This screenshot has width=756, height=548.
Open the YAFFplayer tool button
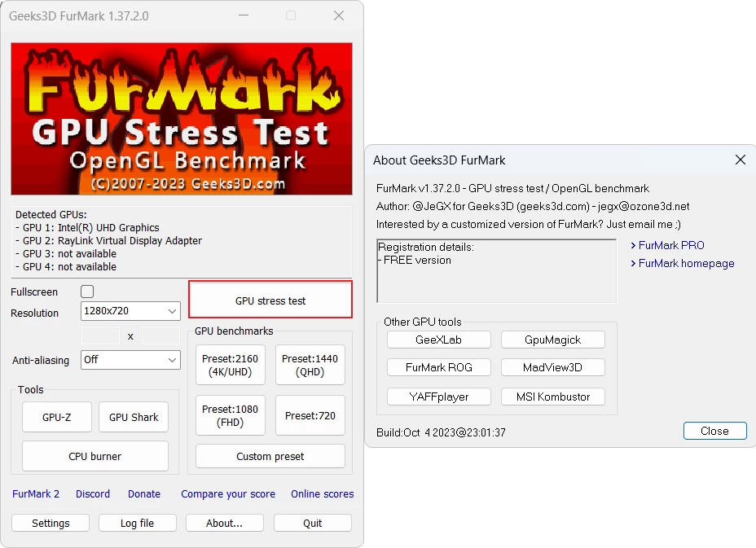(439, 397)
